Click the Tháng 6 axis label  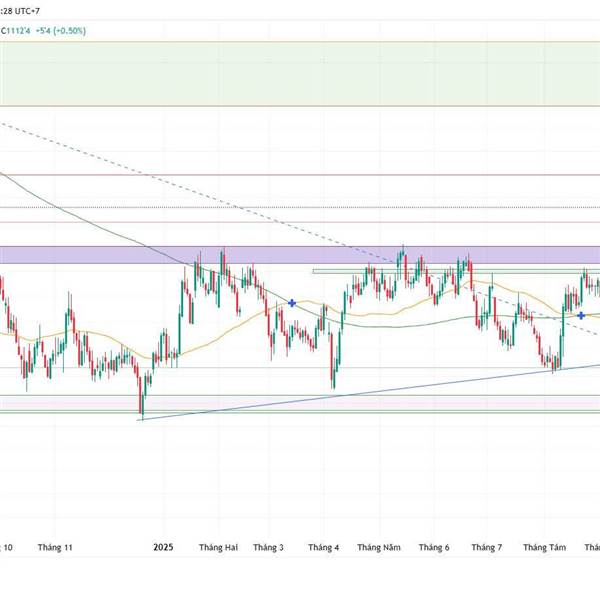tap(434, 548)
